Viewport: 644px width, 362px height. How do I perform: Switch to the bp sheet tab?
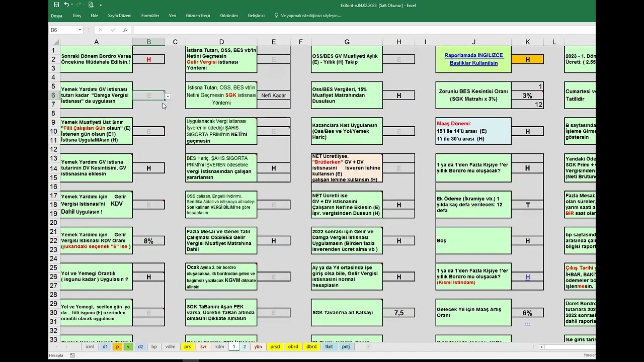[154, 346]
